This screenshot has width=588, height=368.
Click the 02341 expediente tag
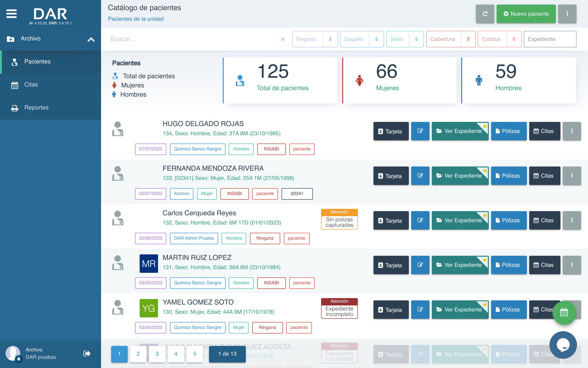[297, 194]
